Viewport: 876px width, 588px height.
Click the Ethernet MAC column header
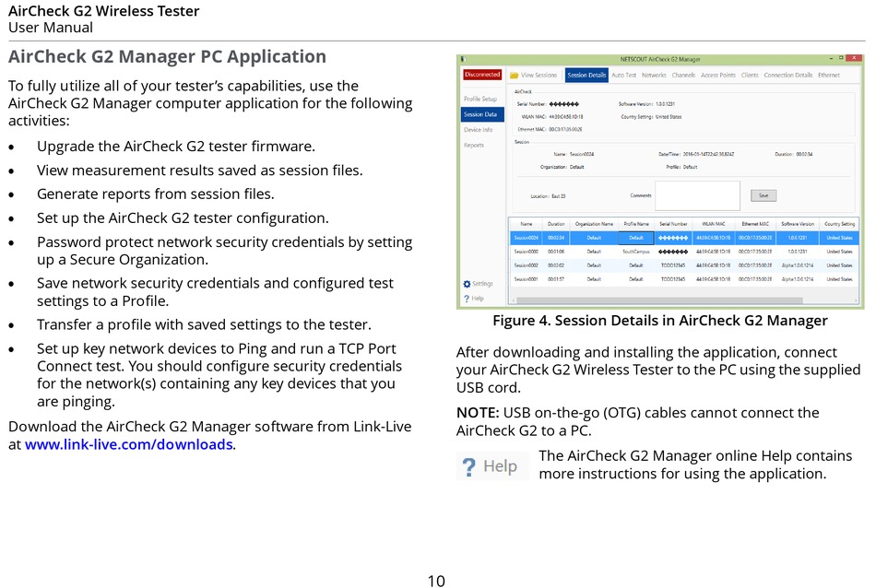[x=755, y=224]
